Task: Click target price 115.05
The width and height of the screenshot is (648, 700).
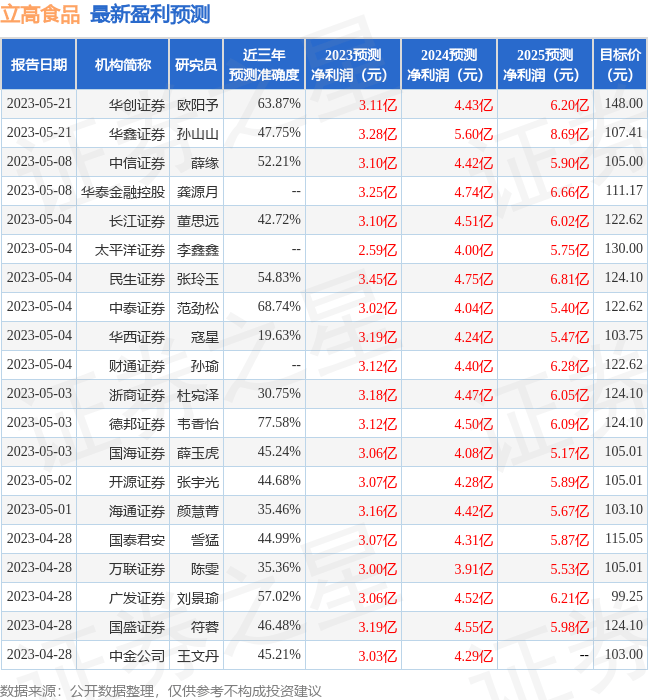Action: [623, 538]
